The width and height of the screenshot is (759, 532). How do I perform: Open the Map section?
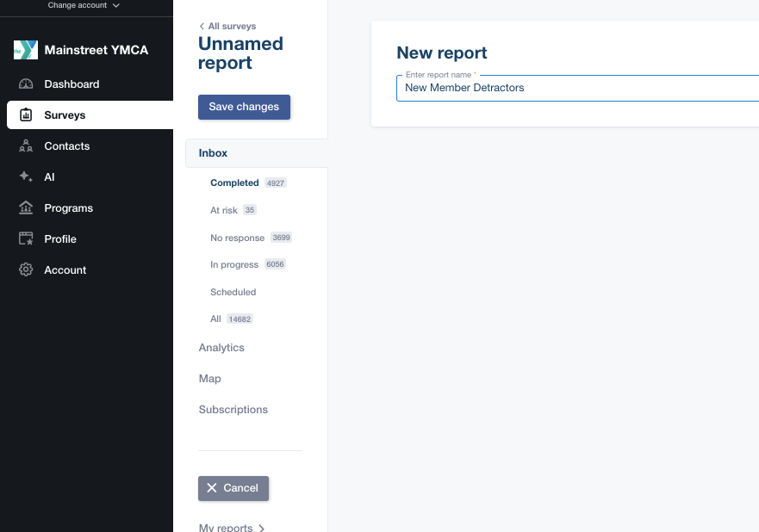209,379
